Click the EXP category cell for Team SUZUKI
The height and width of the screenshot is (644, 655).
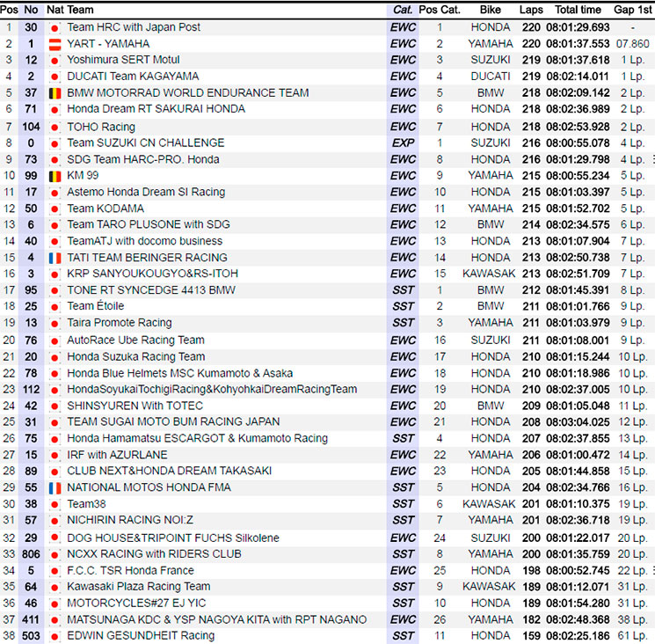403,143
